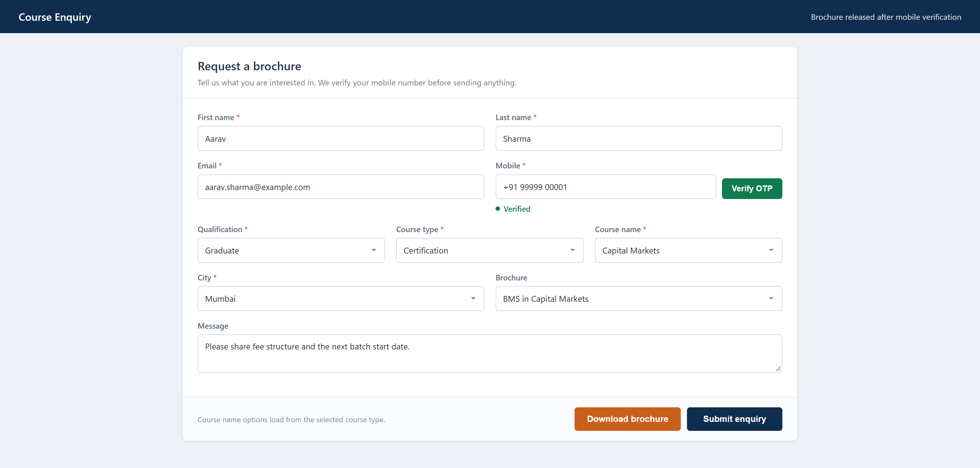Click the footer hint about course name options
980x468 pixels.
[291, 419]
